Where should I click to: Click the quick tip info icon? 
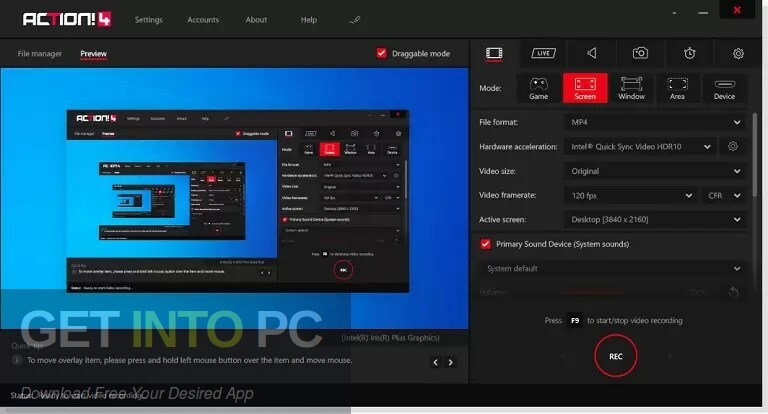(x=17, y=360)
